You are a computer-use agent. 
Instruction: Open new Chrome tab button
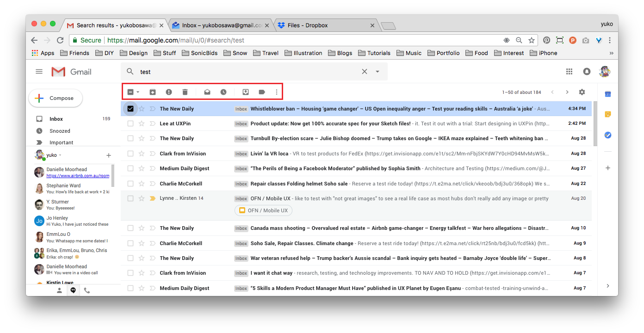pyautogui.click(x=388, y=25)
